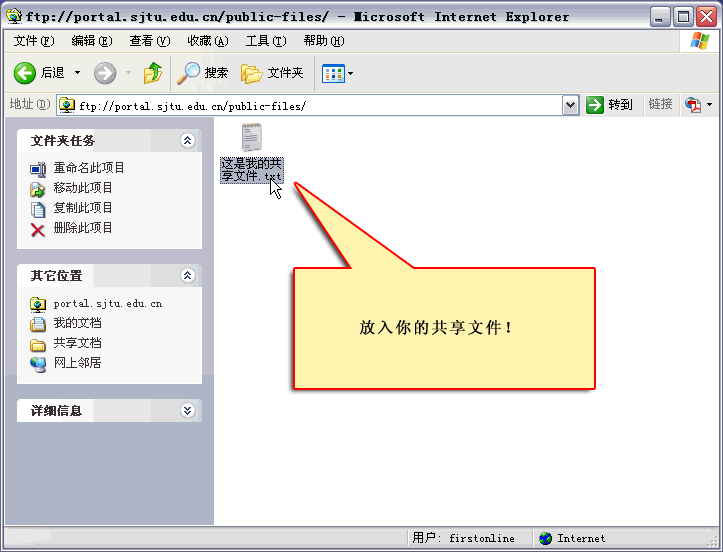Expand the 详细信息 panel chevron
This screenshot has height=552, width=723.
(x=187, y=410)
